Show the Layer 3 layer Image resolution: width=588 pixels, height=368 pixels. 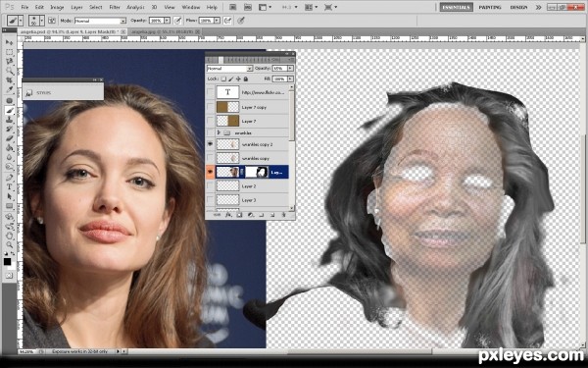[210, 200]
